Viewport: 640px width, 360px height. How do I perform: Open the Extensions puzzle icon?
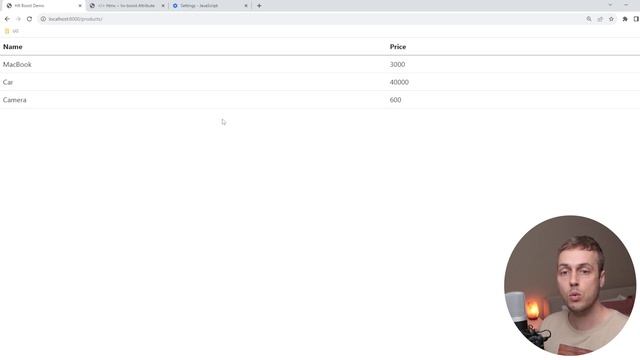click(x=625, y=19)
